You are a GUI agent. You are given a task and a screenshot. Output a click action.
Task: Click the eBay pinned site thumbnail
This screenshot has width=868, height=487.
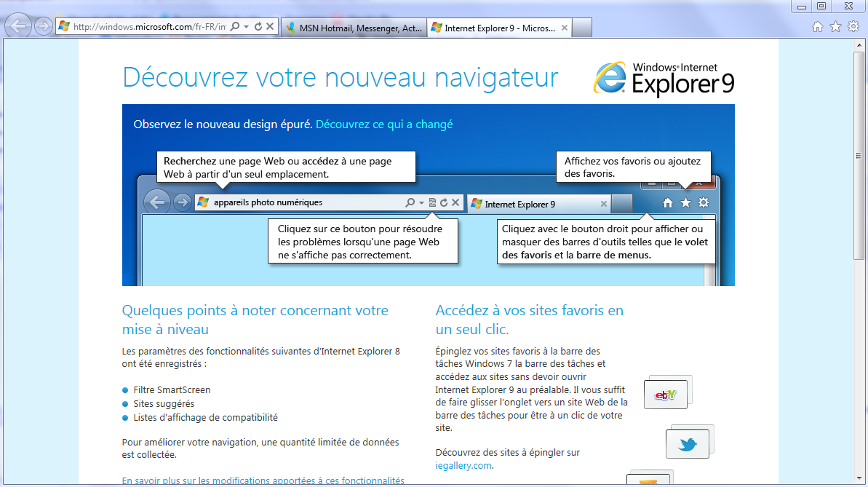click(666, 395)
